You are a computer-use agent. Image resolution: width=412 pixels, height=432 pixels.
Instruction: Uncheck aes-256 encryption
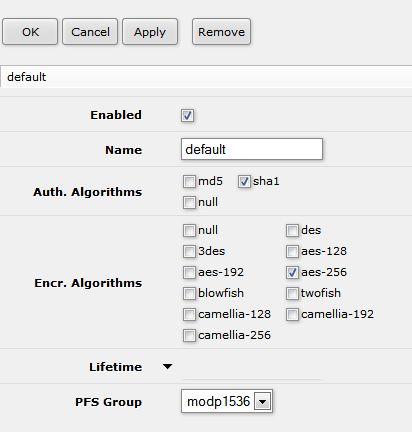[292, 272]
